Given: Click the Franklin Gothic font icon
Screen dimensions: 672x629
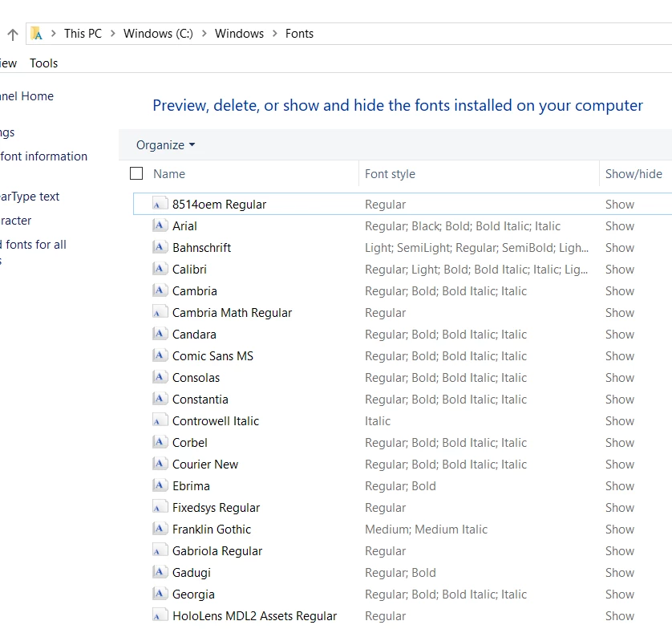Looking at the screenshot, I should [x=160, y=529].
